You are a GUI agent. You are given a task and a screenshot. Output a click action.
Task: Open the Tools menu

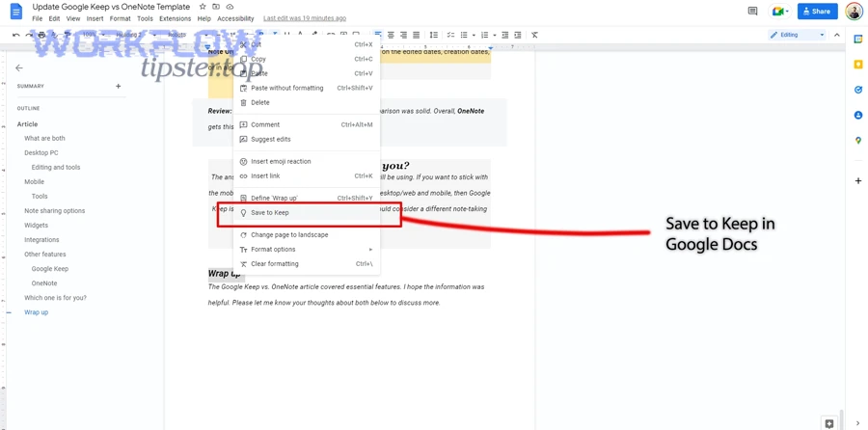[x=145, y=18]
